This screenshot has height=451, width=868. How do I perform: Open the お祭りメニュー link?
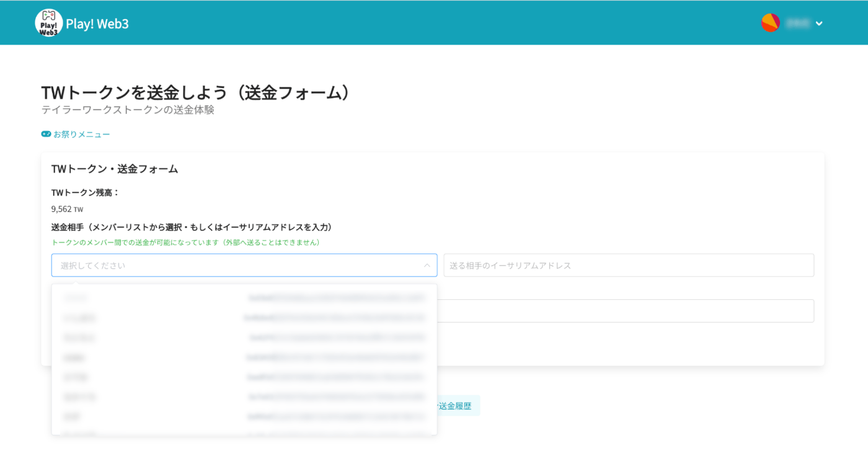76,134
